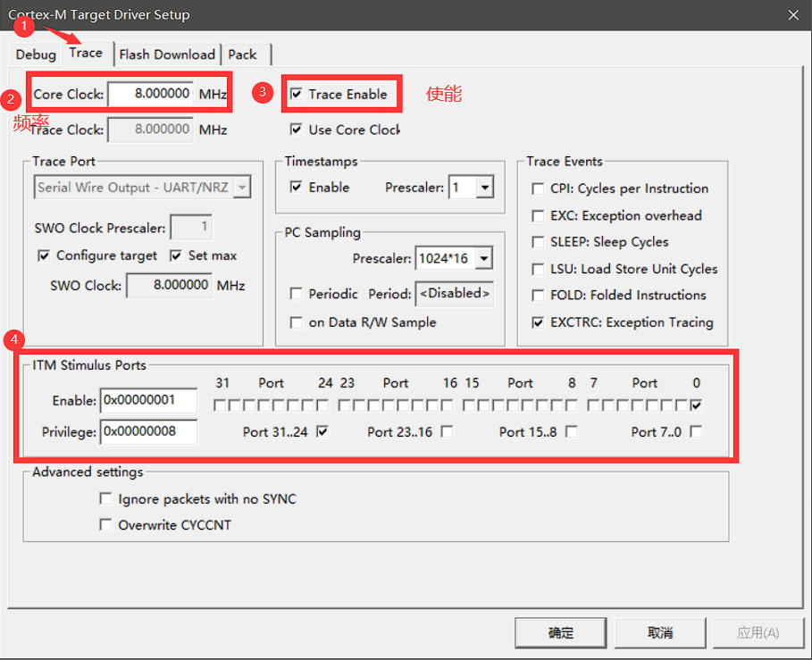
Task: Enable Periodic PC sampling
Action: (x=297, y=294)
